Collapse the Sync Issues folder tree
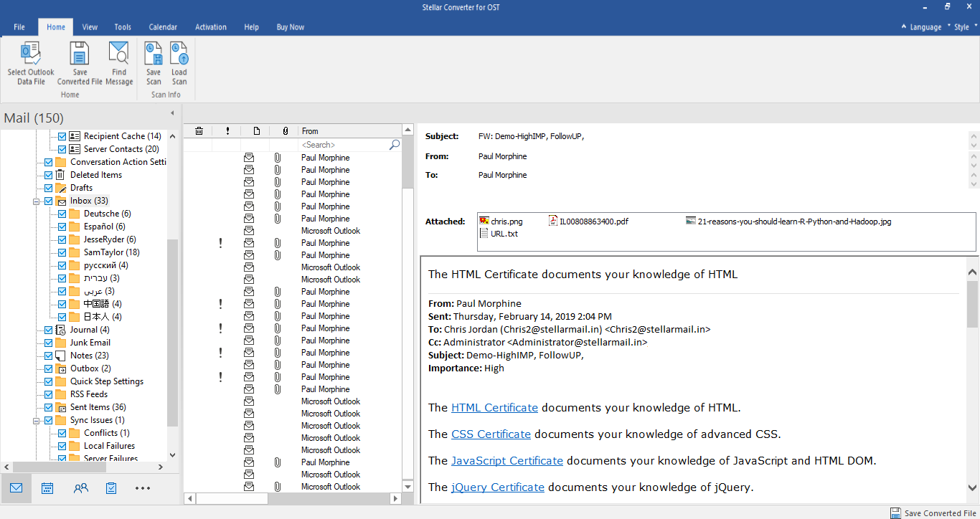This screenshot has width=980, height=519. pos(36,421)
